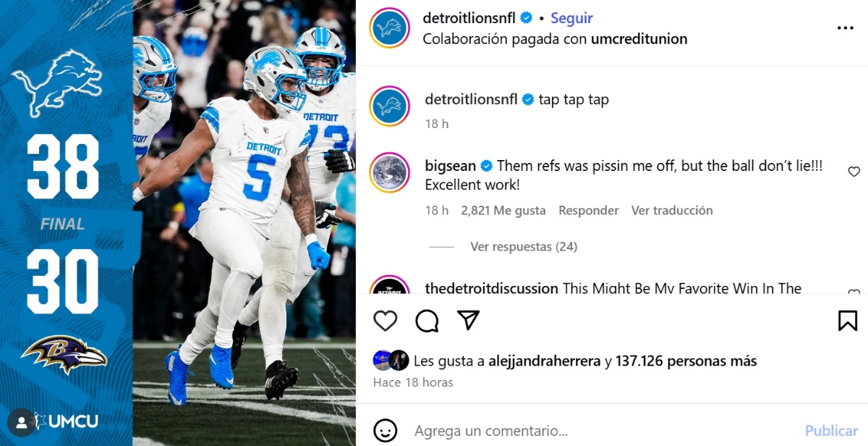Click tagged people icon on photo
Screen dimensions: 868x446
point(22,421)
